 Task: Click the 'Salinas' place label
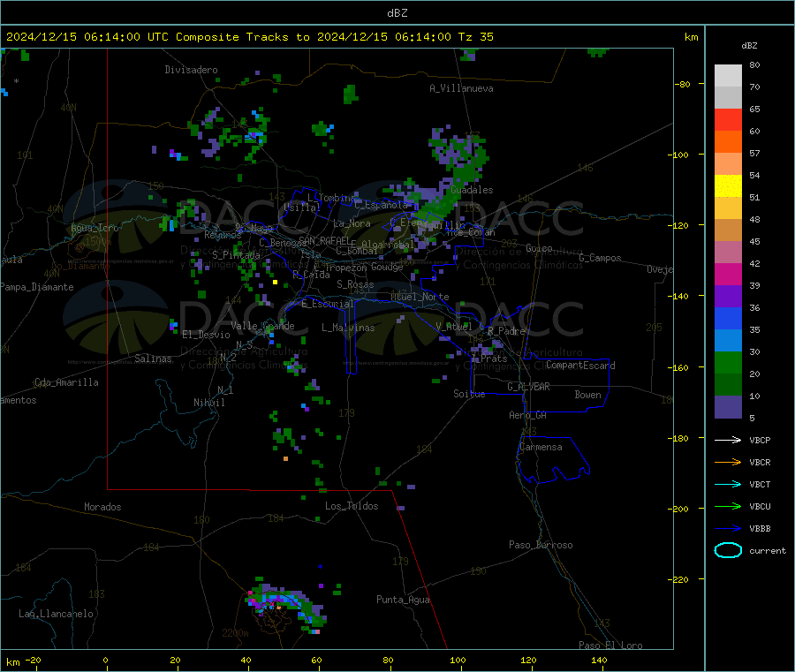click(153, 359)
